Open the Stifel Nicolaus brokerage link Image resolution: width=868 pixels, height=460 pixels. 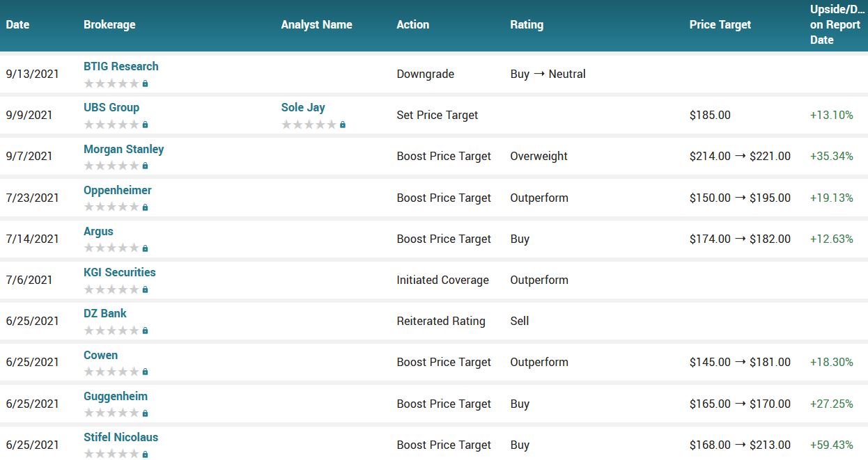point(121,437)
